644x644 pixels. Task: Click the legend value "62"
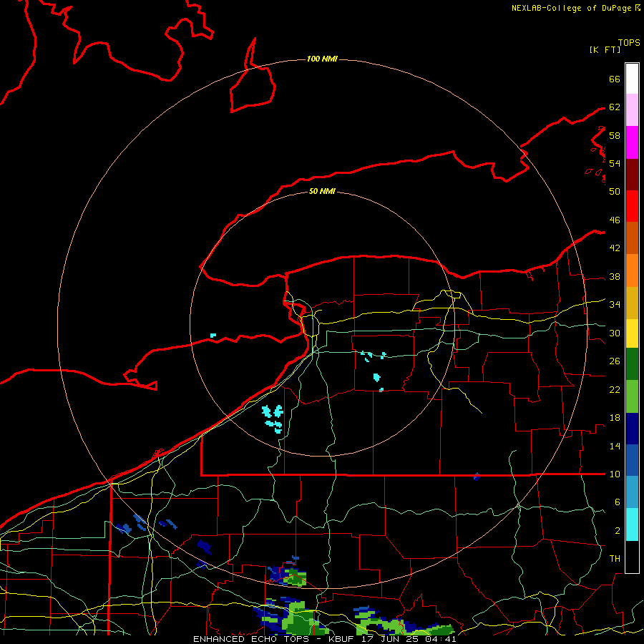615,107
